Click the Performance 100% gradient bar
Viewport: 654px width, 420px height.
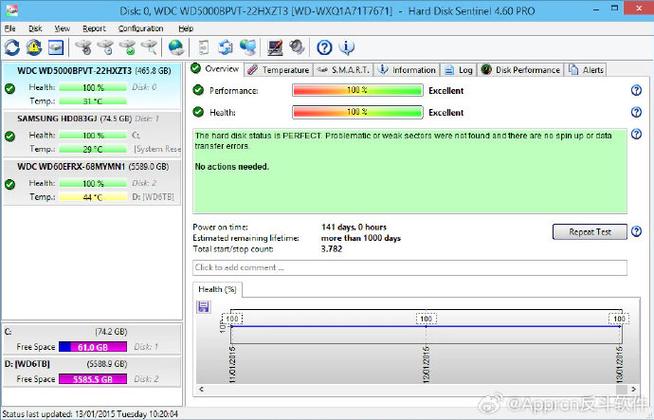[x=357, y=91]
